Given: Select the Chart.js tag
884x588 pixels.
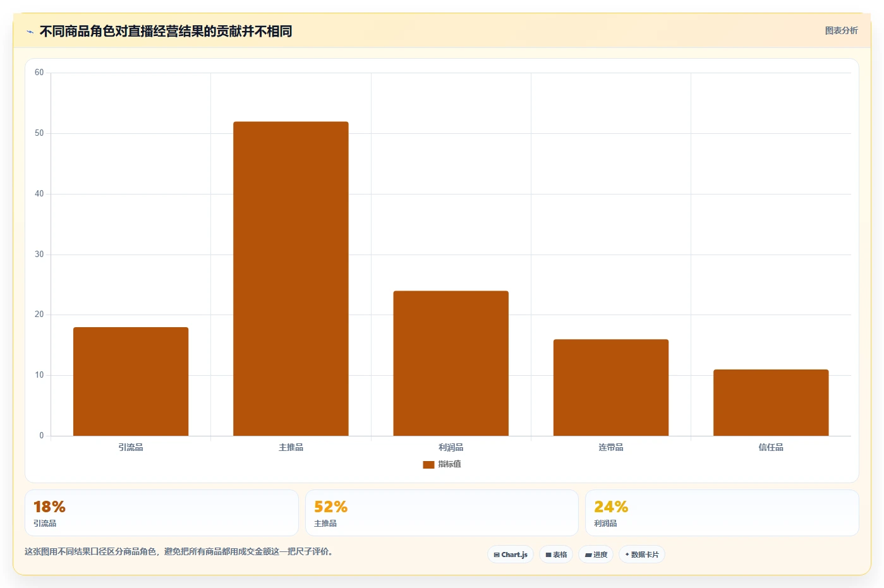Looking at the screenshot, I should coord(511,555).
